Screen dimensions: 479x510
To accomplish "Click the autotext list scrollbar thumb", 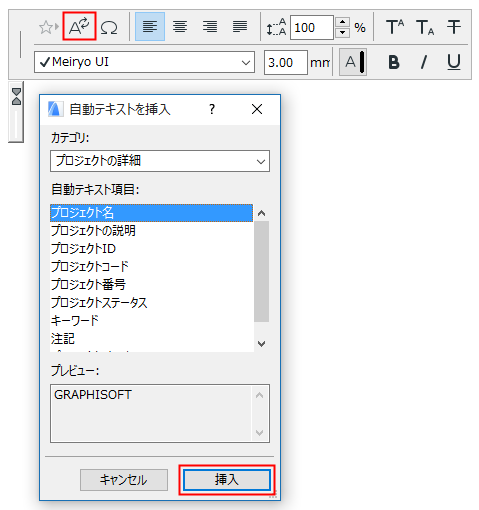I will pyautogui.click(x=262, y=271).
